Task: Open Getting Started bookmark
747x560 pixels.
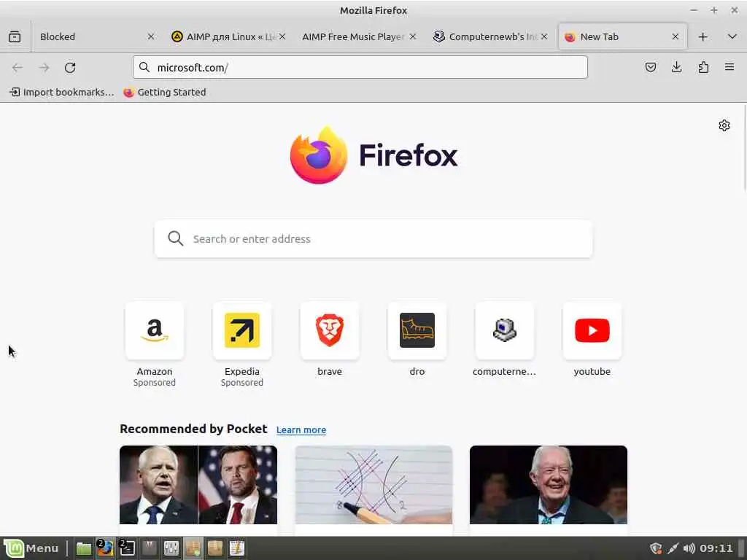Action: coord(165,93)
